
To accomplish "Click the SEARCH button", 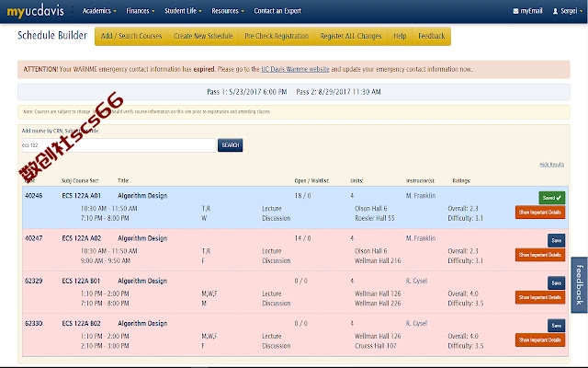I will pos(231,145).
